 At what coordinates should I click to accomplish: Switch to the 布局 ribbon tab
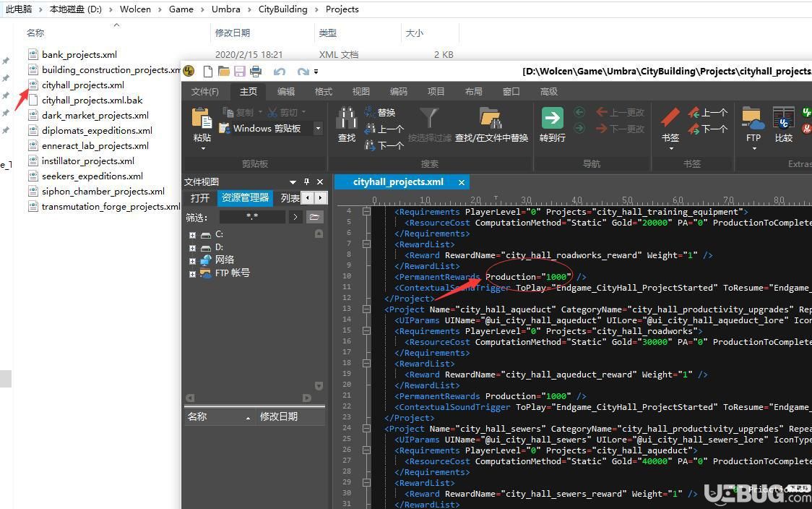coord(473,91)
